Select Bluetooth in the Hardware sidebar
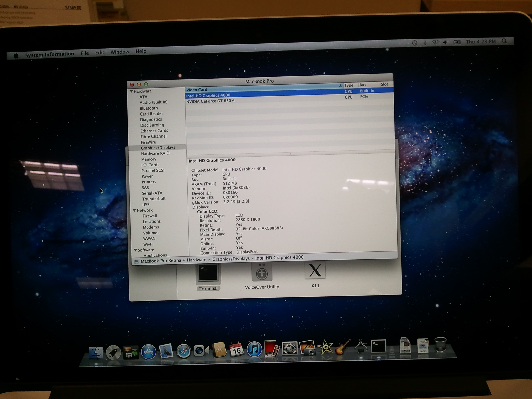The height and width of the screenshot is (399, 532). pos(149,108)
